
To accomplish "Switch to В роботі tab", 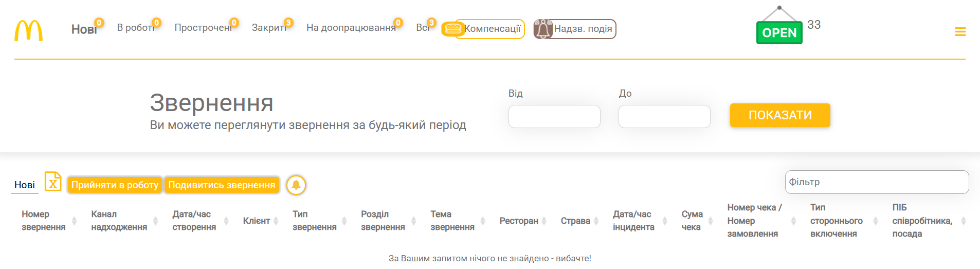I will 136,28.
